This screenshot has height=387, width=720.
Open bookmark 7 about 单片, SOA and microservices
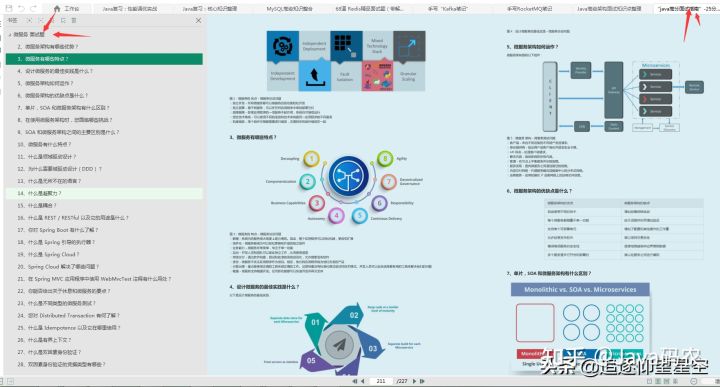(63, 107)
